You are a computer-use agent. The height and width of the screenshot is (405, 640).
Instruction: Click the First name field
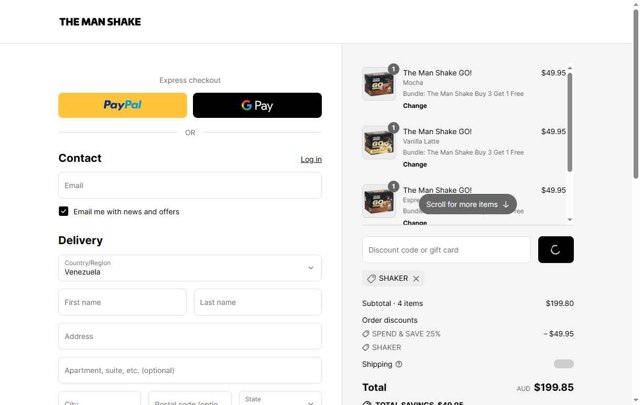(x=122, y=302)
